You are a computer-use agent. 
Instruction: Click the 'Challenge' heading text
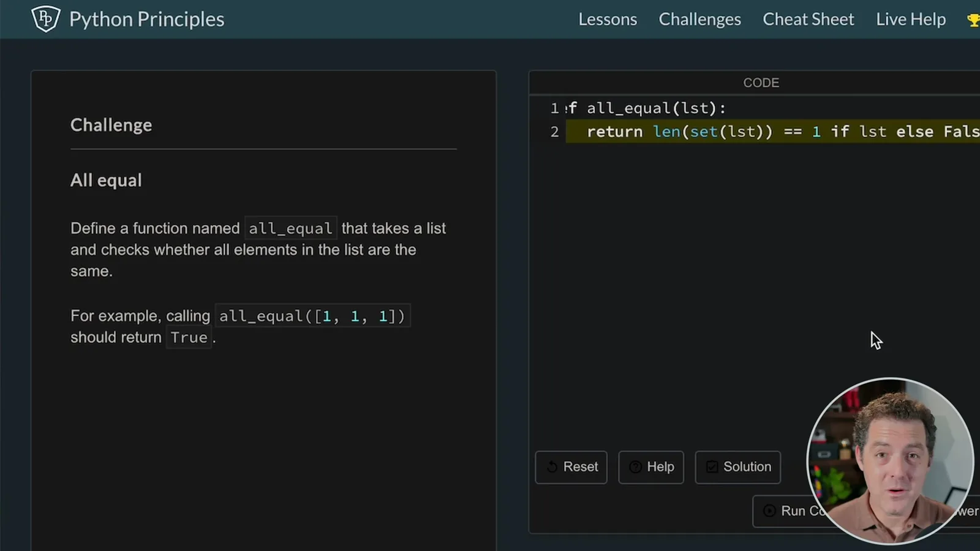(111, 125)
